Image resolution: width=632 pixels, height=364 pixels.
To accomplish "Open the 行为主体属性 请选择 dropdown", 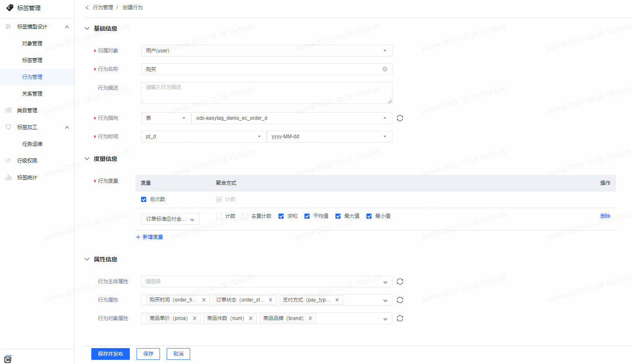I will 267,281.
